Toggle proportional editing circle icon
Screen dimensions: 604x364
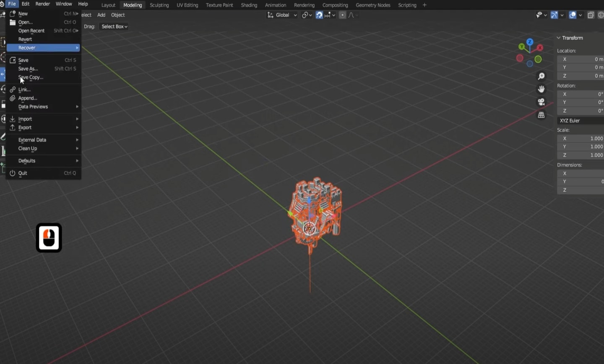pyautogui.click(x=342, y=15)
